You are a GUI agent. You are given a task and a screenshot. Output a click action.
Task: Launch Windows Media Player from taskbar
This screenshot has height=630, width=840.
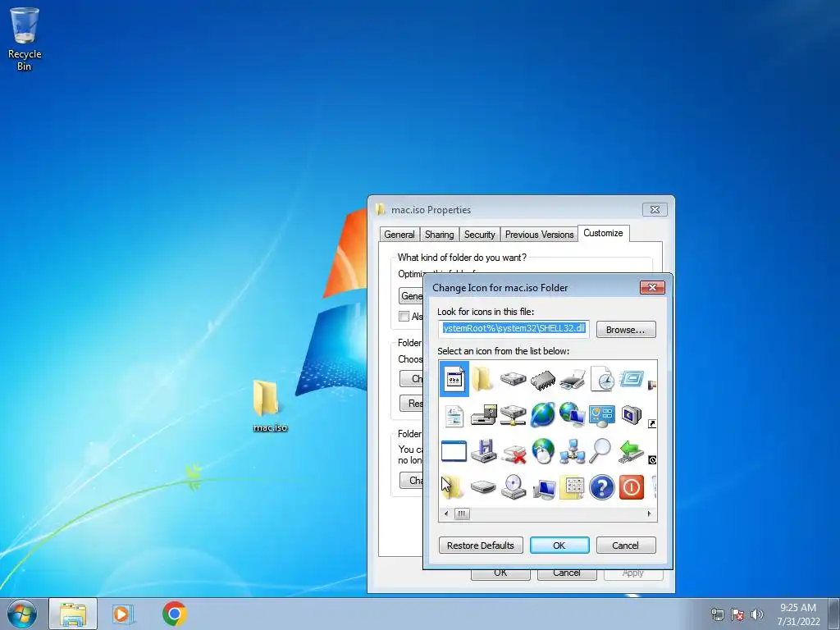(x=123, y=614)
